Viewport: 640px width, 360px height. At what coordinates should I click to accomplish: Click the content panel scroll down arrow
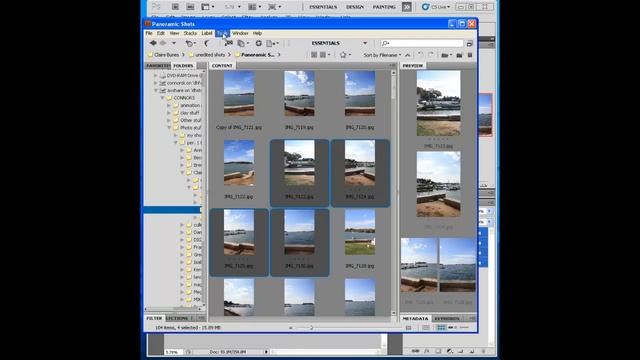(393, 313)
